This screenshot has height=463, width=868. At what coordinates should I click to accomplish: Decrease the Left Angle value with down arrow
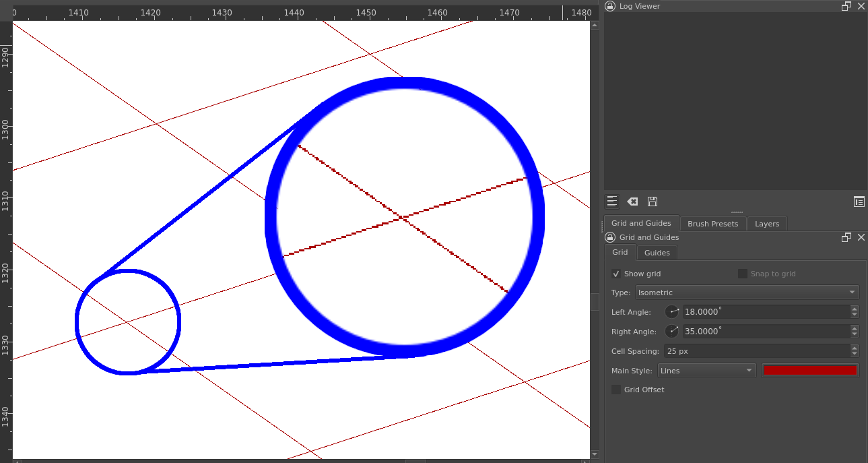point(855,315)
